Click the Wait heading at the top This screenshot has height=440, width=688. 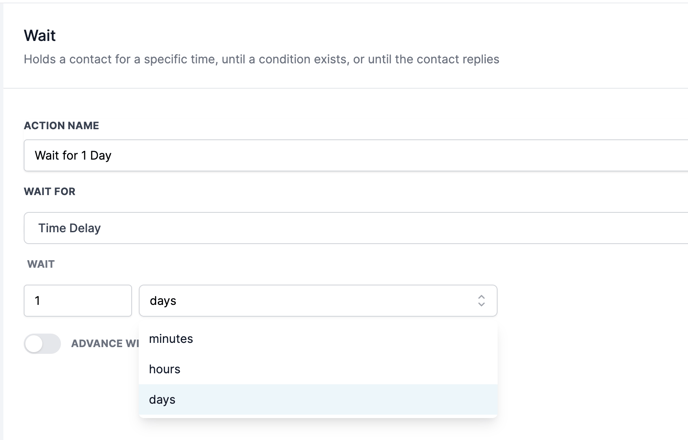point(40,35)
